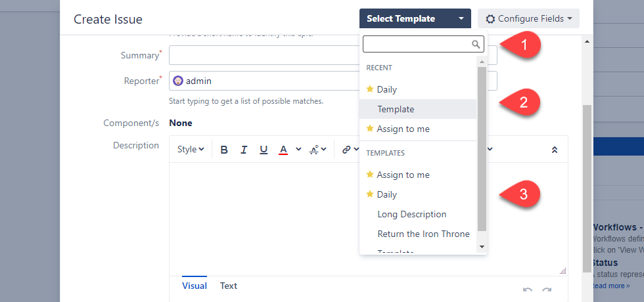
Task: Toggle italic formatting in description toolbar
Action: (x=244, y=150)
